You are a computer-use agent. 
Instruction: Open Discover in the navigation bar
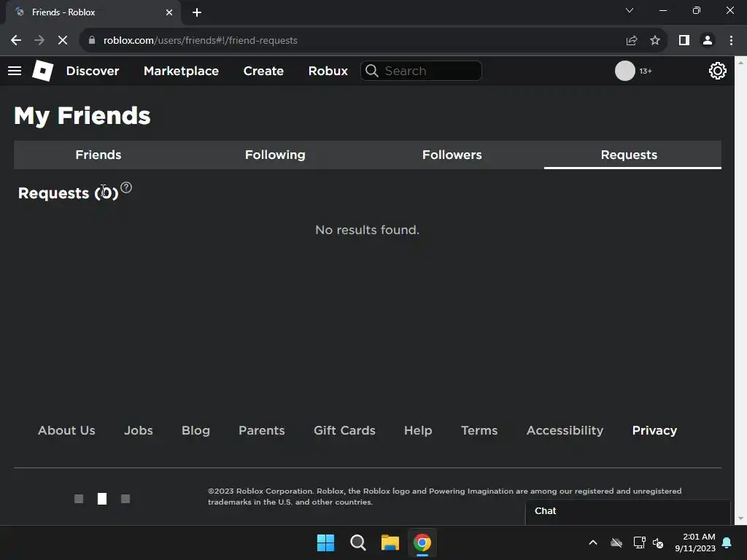pos(93,71)
